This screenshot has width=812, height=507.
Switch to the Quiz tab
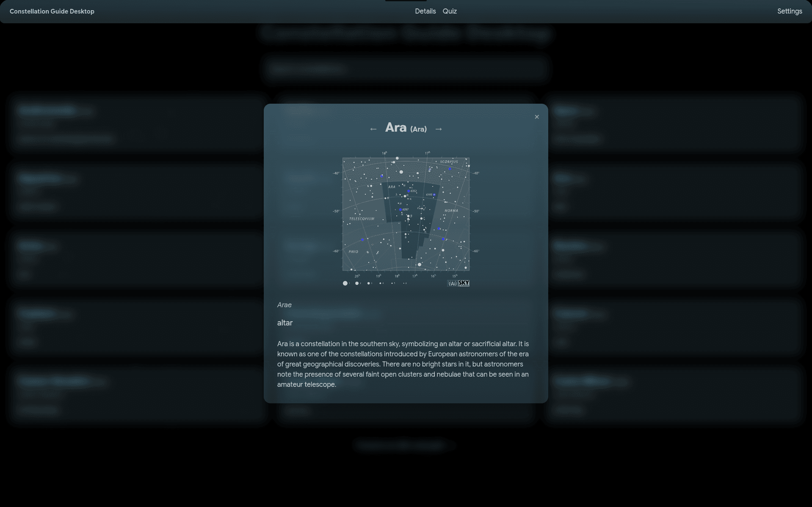click(x=450, y=11)
